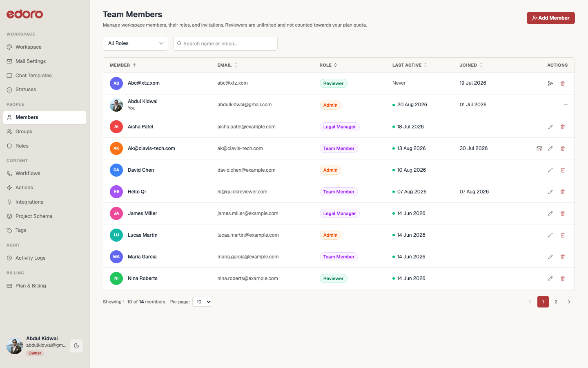Open Project Schema in the sidebar
Screen dimensions: 588x368
45,216
